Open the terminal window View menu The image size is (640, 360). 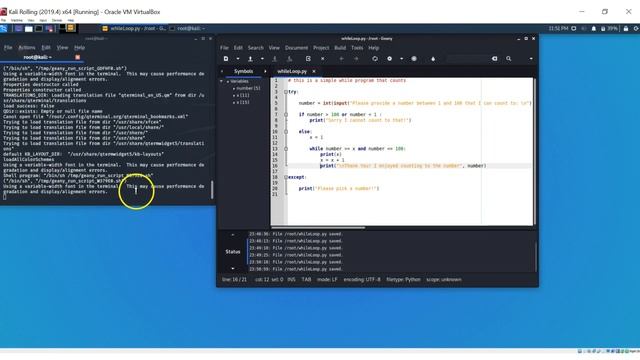[62, 47]
